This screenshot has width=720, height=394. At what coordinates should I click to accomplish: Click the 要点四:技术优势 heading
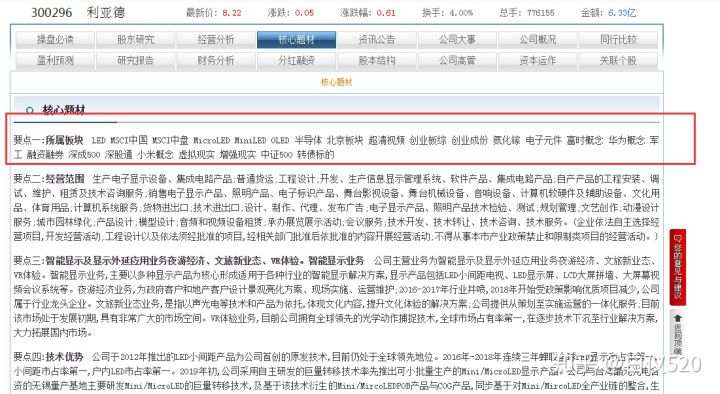(48, 357)
